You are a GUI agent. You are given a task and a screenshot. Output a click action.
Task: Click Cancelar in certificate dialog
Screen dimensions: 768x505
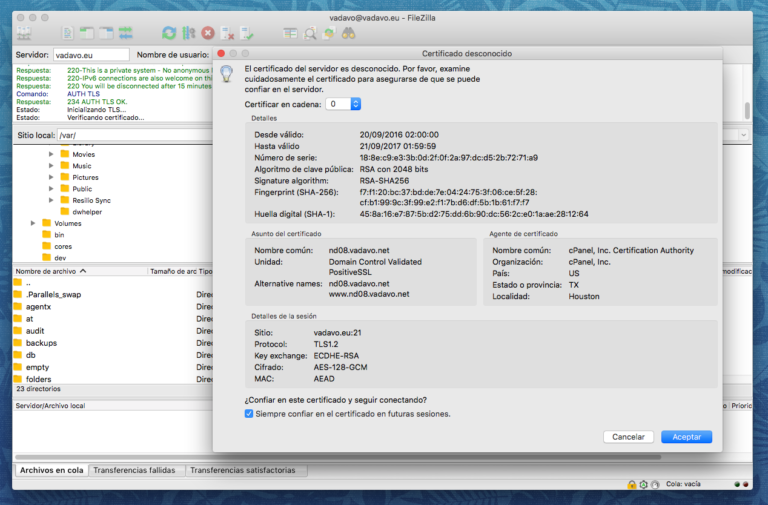628,437
